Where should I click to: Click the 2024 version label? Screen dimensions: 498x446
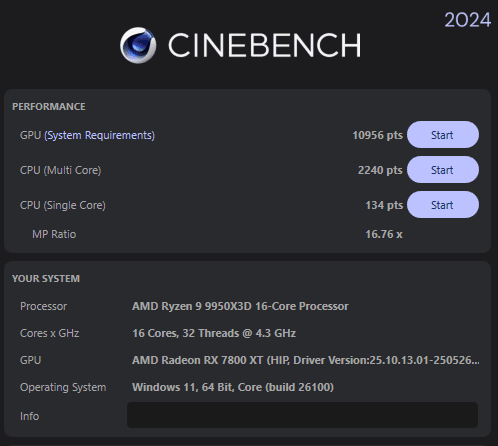[468, 20]
